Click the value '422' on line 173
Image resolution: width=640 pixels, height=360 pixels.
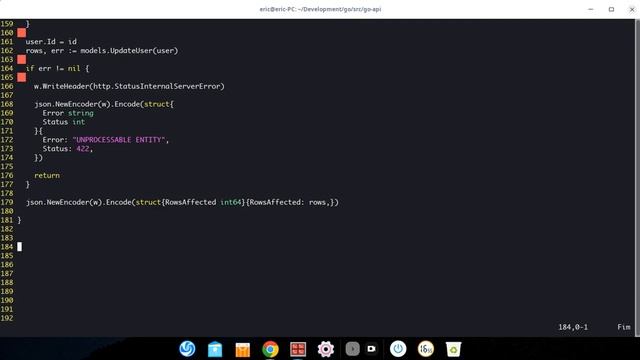pos(82,149)
